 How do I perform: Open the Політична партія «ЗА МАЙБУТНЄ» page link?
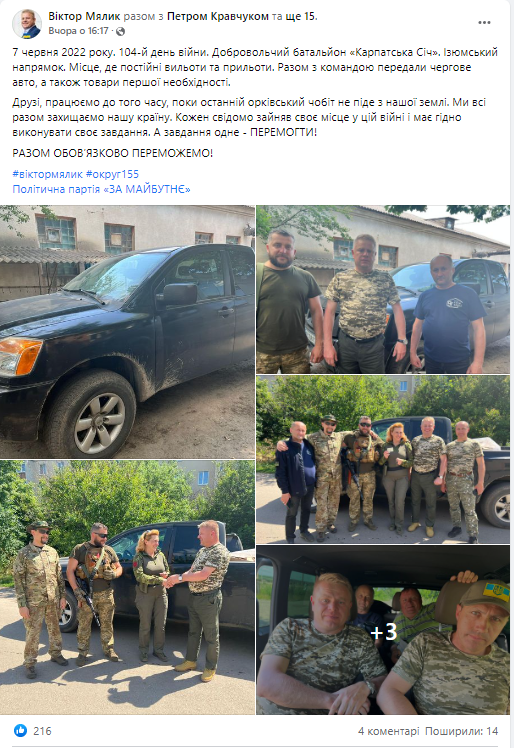coord(101,189)
